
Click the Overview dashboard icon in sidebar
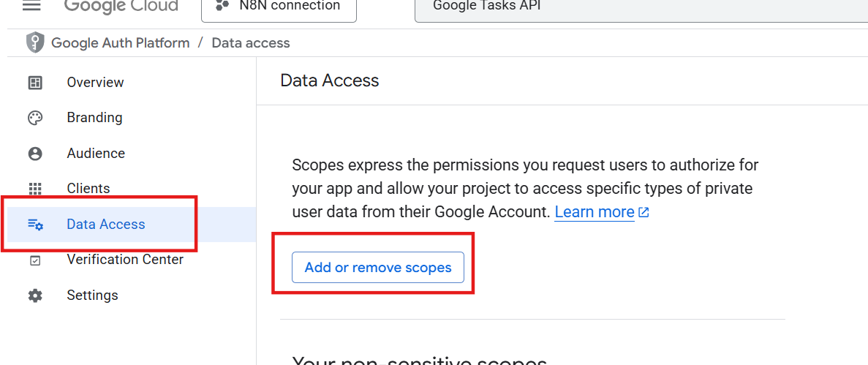pyautogui.click(x=35, y=83)
